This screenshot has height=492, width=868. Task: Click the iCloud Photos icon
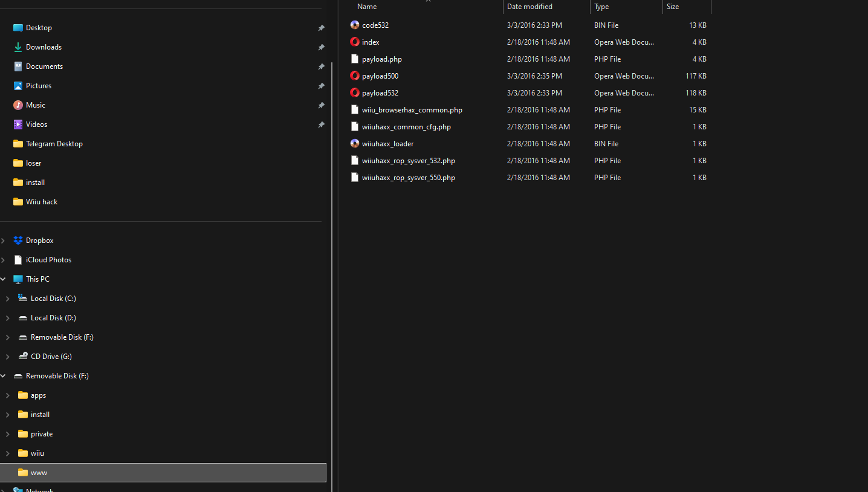(18, 260)
